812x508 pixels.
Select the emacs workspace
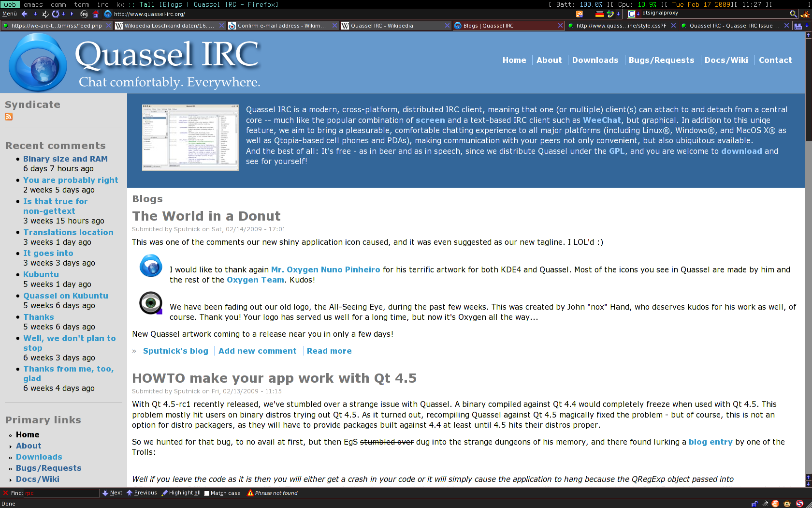(x=33, y=4)
